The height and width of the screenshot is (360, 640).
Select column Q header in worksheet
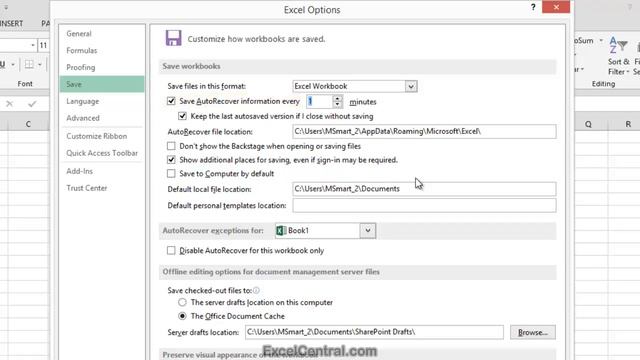[588, 124]
